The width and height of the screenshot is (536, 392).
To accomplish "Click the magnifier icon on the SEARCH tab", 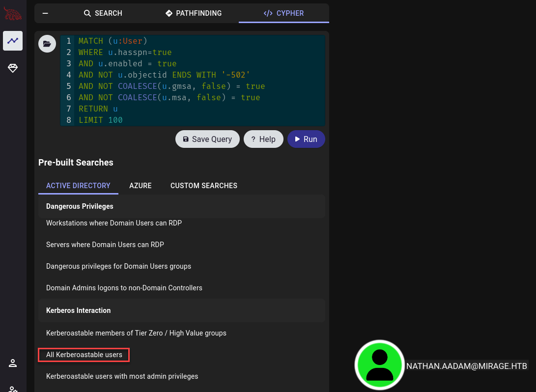I will [x=87, y=13].
